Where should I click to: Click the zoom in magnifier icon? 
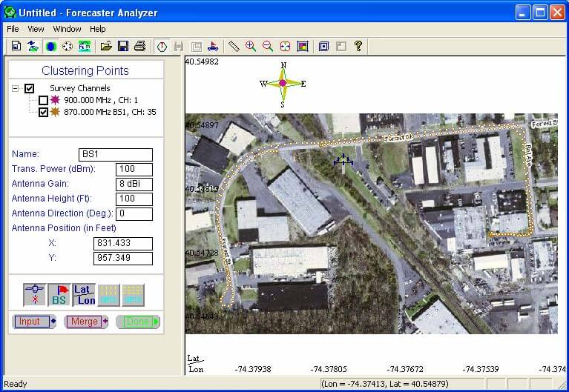pyautogui.click(x=251, y=46)
